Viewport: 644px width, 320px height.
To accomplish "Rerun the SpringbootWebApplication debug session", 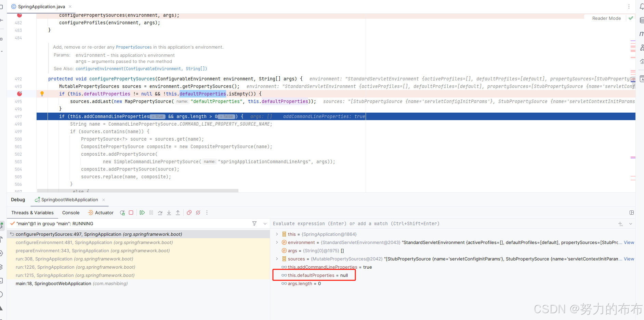I will coord(122,213).
